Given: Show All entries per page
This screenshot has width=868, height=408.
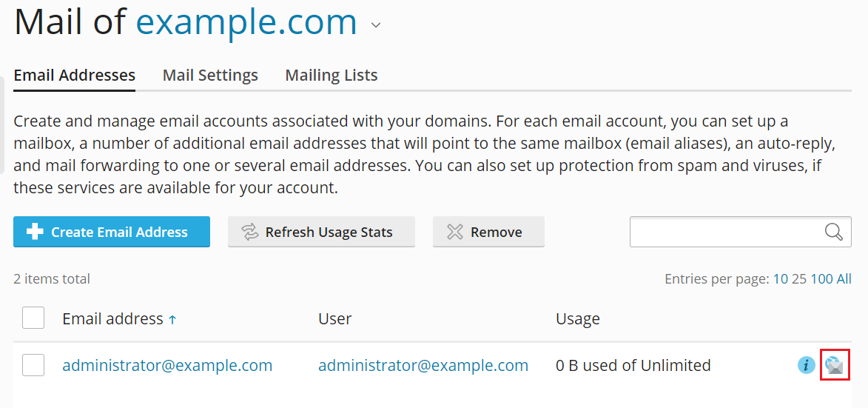Looking at the screenshot, I should point(844,279).
